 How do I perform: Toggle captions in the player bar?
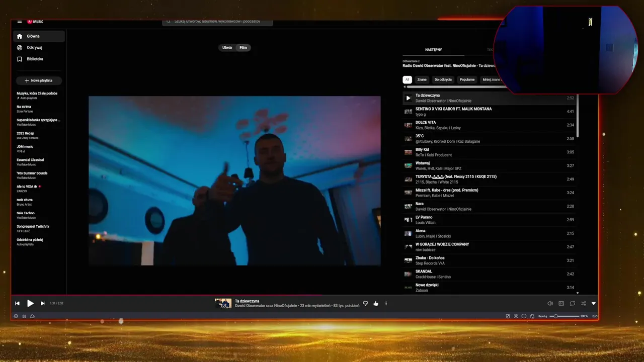click(561, 304)
